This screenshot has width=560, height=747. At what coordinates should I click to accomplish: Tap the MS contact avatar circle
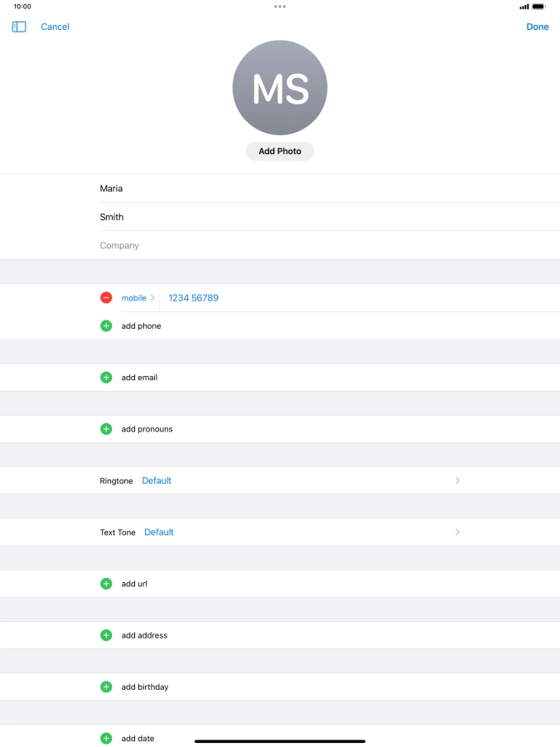(x=280, y=88)
